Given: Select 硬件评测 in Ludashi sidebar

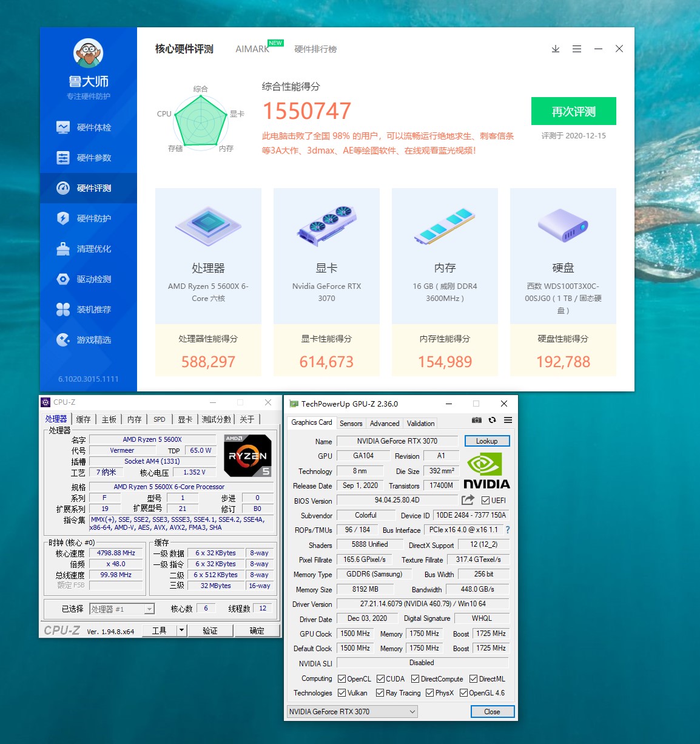Looking at the screenshot, I should 89,188.
